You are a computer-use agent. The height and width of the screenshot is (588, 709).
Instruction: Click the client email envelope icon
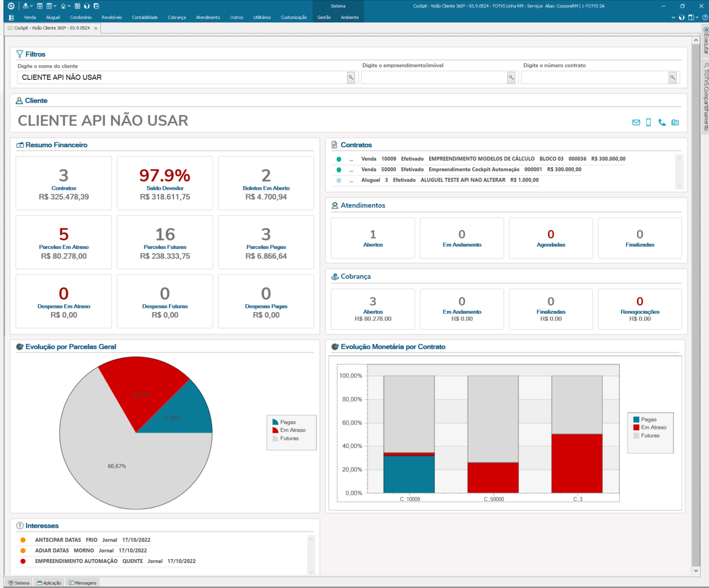point(636,122)
